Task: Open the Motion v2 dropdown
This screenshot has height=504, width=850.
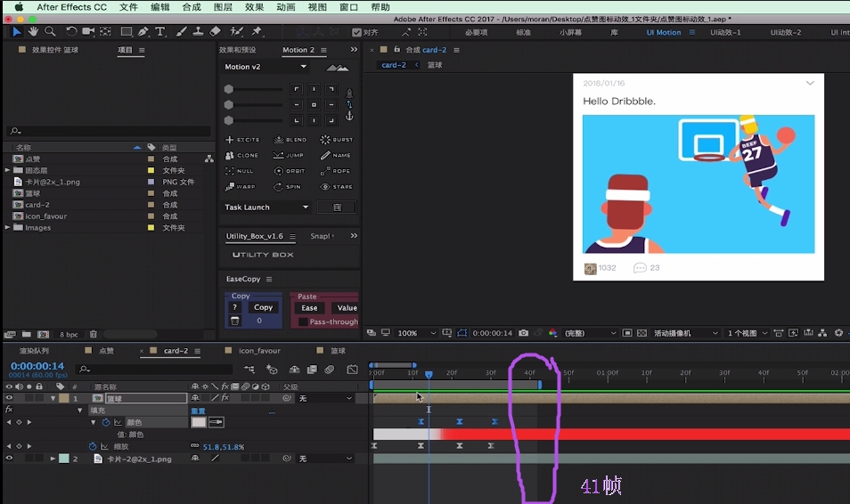Action: click(x=266, y=67)
